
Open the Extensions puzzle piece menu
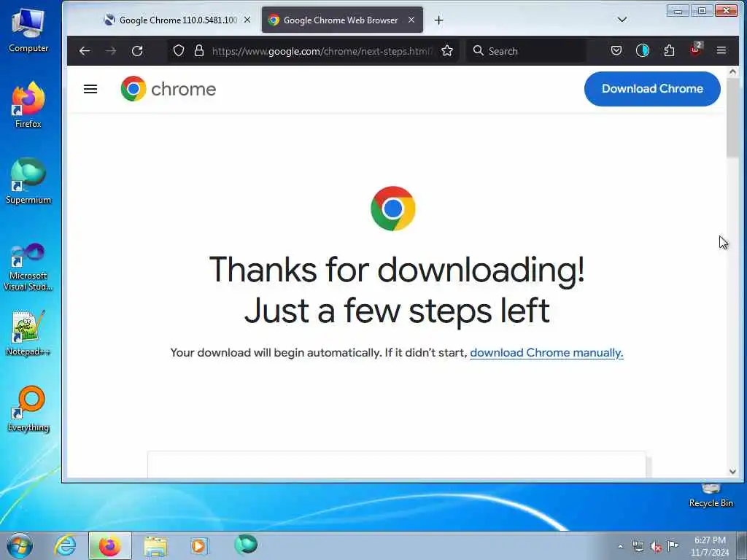click(x=669, y=50)
